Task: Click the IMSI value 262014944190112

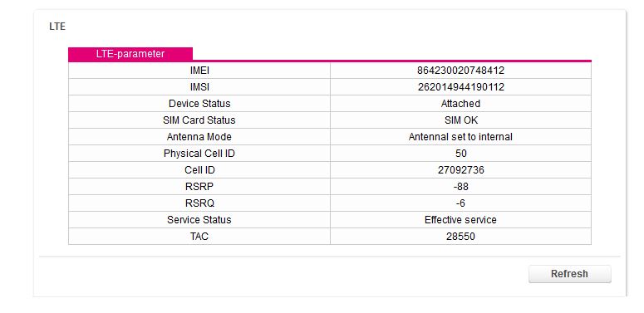Action: point(461,87)
